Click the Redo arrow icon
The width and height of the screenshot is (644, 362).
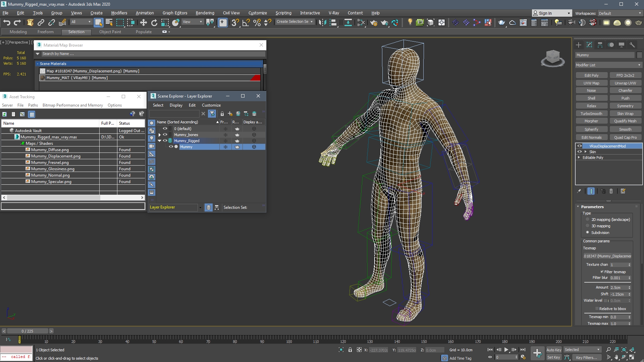pos(17,22)
